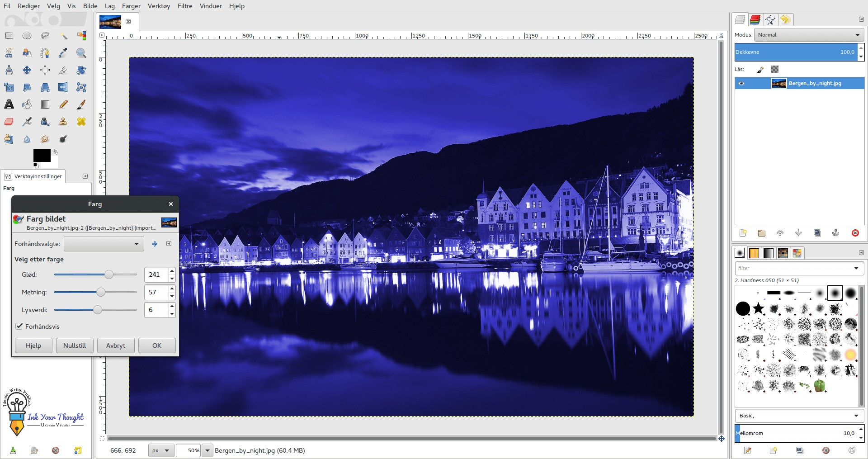Select the Color Picker tool
This screenshot has width=868, height=459.
tap(63, 53)
